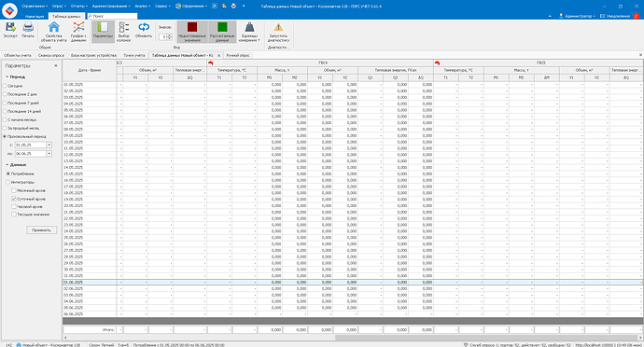Open the Отчеты menu
The image size is (644, 347).
pyautogui.click(x=78, y=7)
